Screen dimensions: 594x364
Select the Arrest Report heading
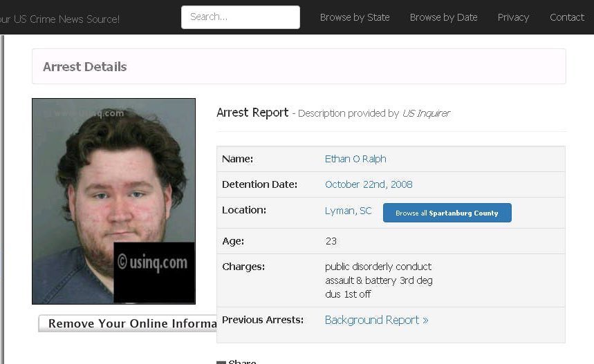click(x=252, y=113)
